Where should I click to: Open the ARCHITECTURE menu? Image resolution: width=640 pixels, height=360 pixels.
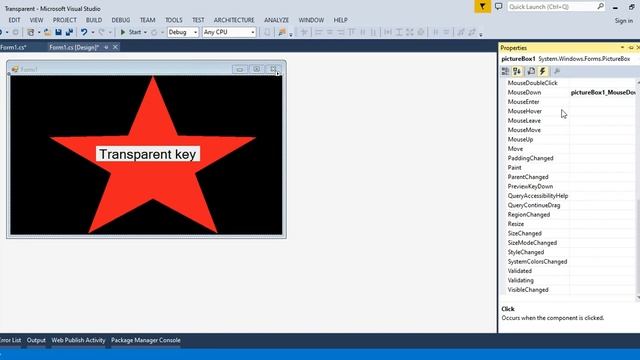[x=234, y=20]
